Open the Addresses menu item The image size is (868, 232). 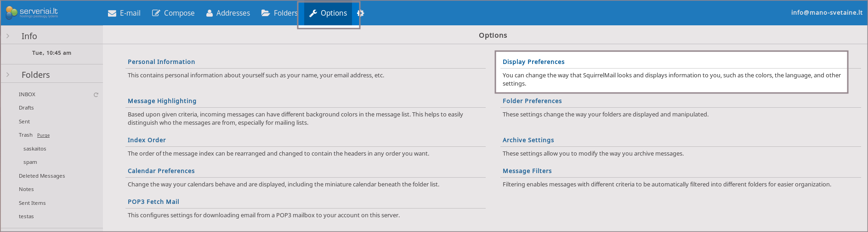(x=233, y=13)
